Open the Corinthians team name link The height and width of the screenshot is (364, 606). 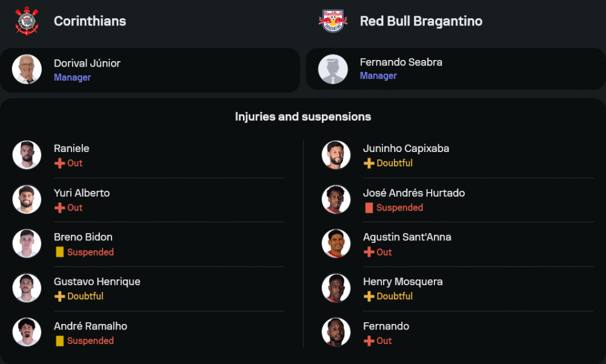tap(90, 21)
